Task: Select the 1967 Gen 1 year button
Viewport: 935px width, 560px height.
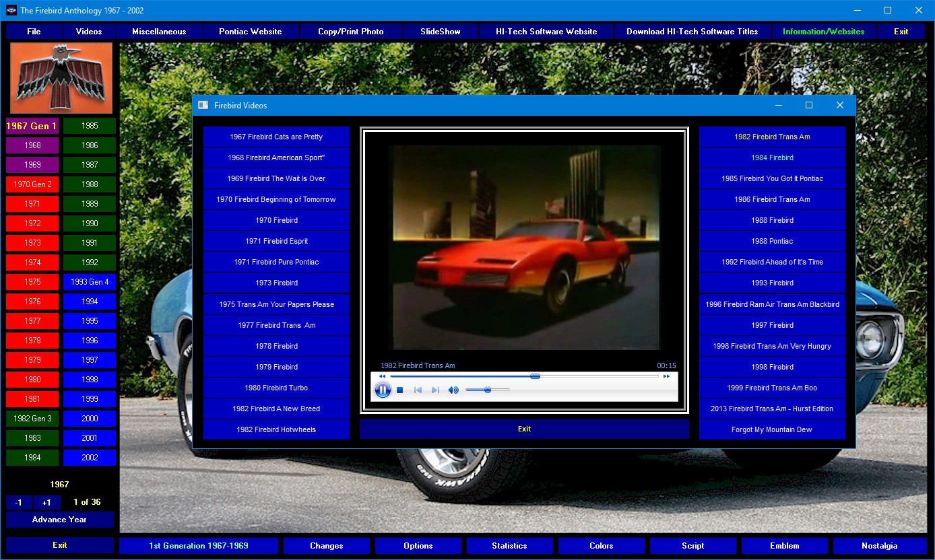Action: click(32, 126)
